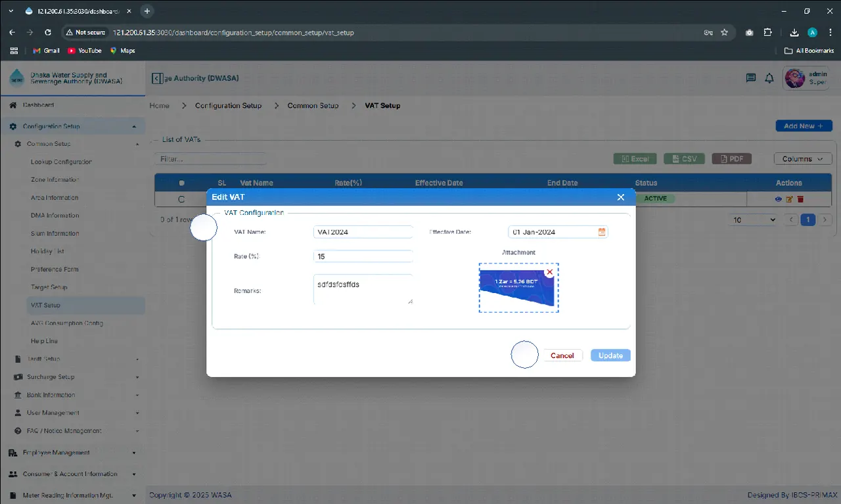The width and height of the screenshot is (841, 504).
Task: Go to the previous table page
Action: coord(792,220)
